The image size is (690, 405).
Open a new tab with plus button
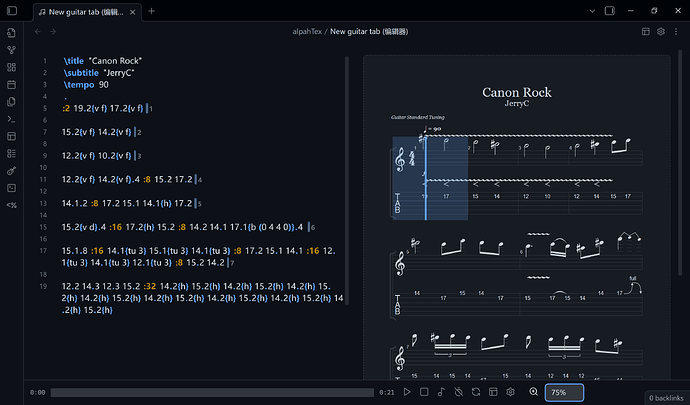point(151,11)
